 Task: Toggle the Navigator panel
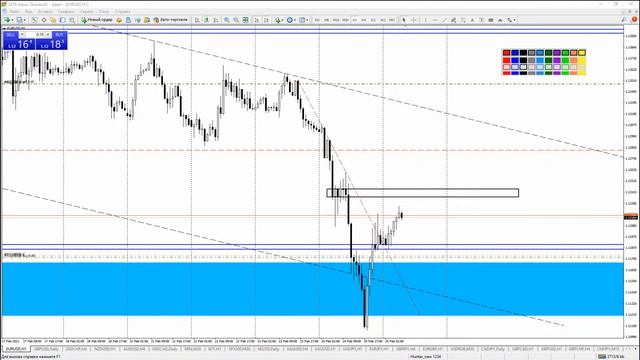click(x=53, y=20)
